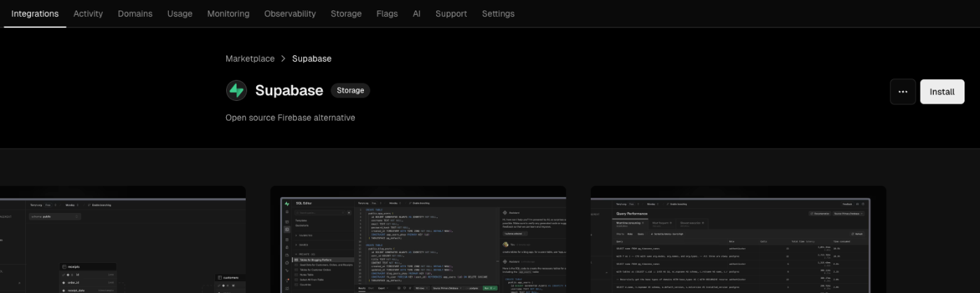Click the Supabase heading text
Screen dimensions: 980x293
(x=289, y=90)
